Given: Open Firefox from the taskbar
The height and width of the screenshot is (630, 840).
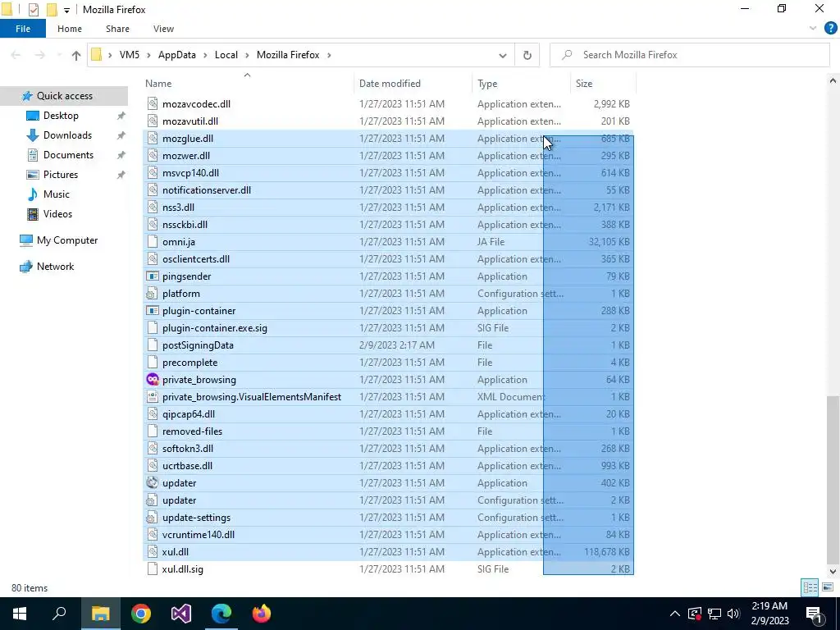Looking at the screenshot, I should (262, 614).
